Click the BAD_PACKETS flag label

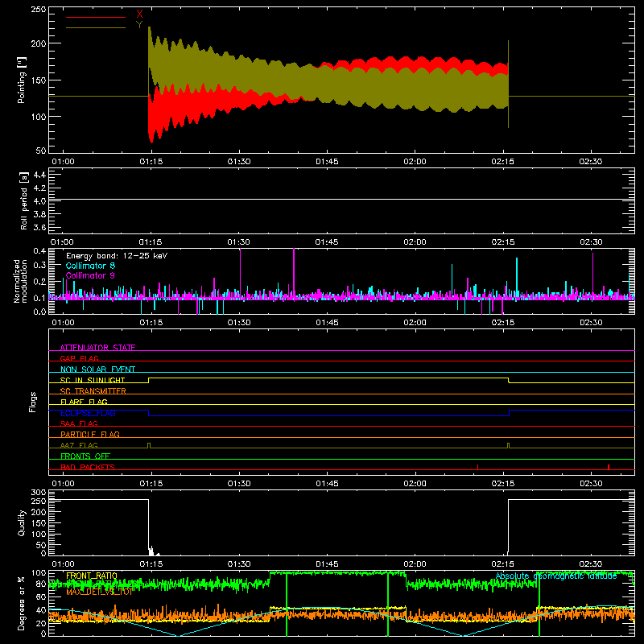pyautogui.click(x=88, y=467)
